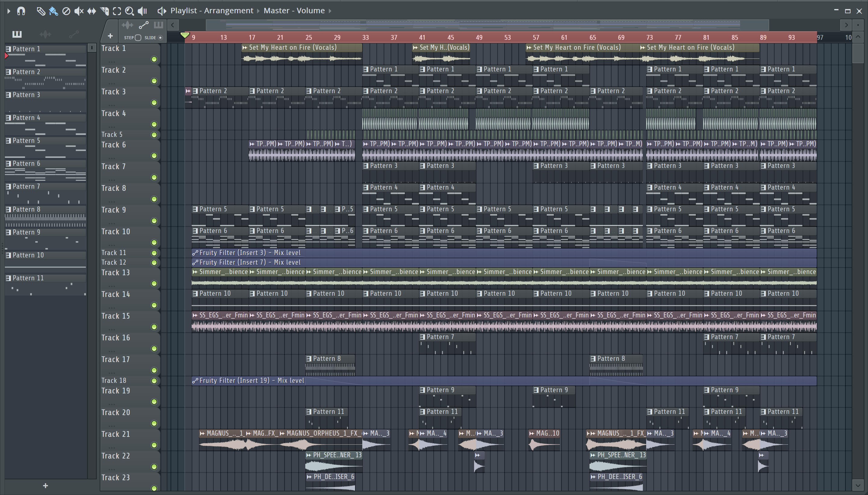Viewport: 868px width, 495px height.
Task: Add new pattern with bottom plus button
Action: (x=46, y=486)
